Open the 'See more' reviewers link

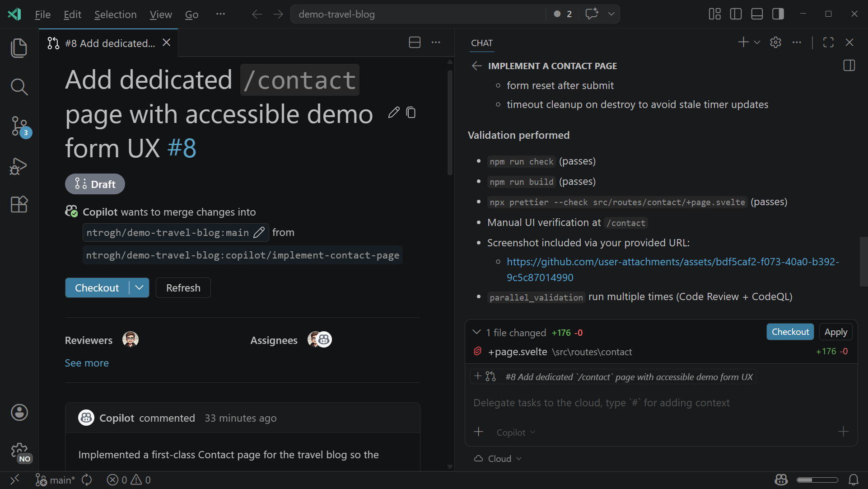pos(86,362)
